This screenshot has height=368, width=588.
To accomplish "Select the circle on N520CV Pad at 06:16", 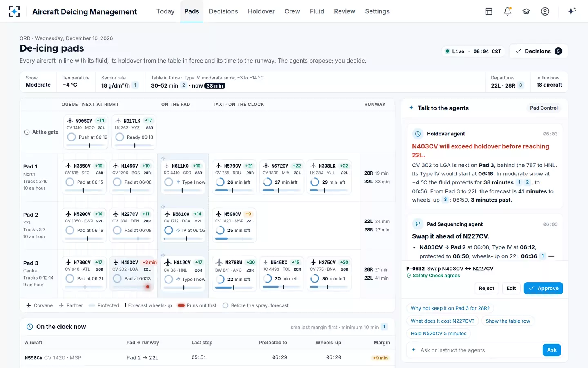I will (70, 230).
